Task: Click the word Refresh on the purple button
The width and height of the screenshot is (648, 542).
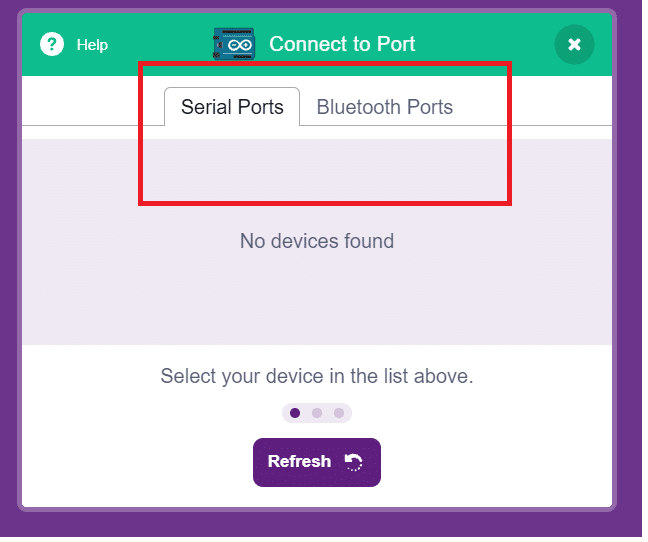Action: pos(300,461)
